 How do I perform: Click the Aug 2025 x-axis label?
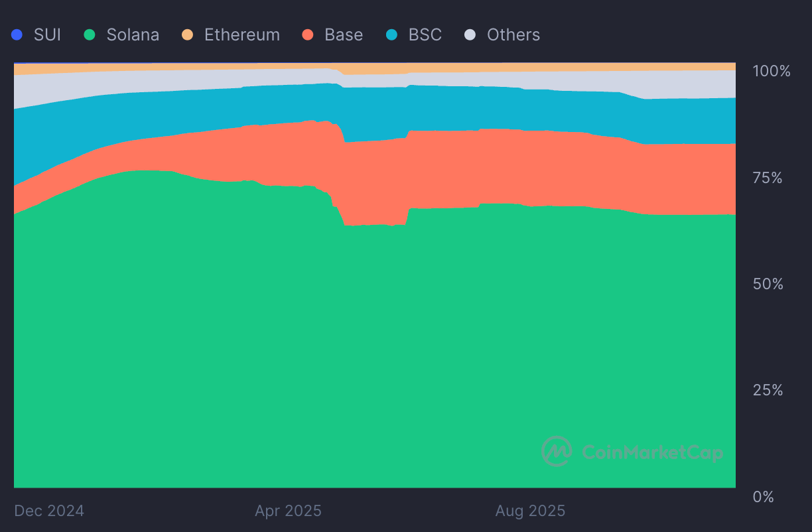point(530,511)
